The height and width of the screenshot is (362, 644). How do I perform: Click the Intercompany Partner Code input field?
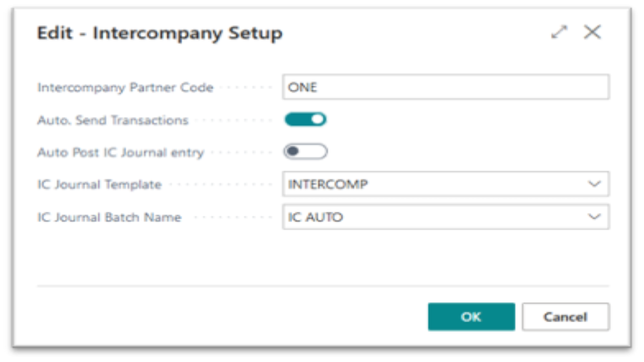446,87
